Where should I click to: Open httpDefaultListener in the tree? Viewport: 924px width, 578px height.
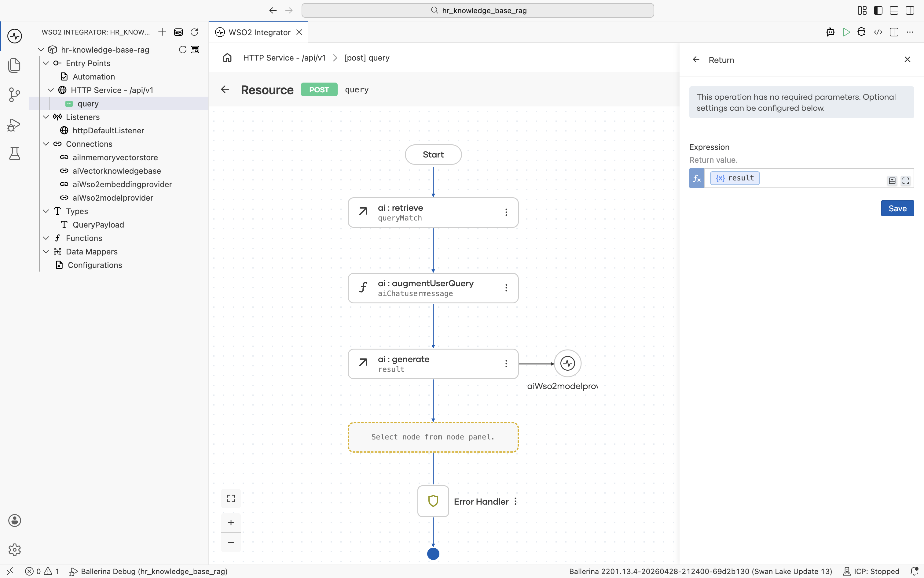click(x=108, y=131)
